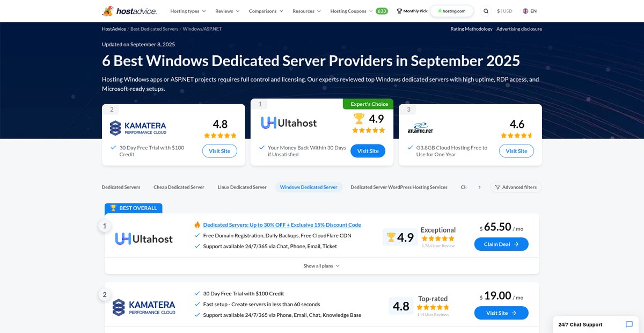Screen dimensions: 644x333
Task: Click the star rating under Kamatera 4.8 top card
Action: [220, 136]
